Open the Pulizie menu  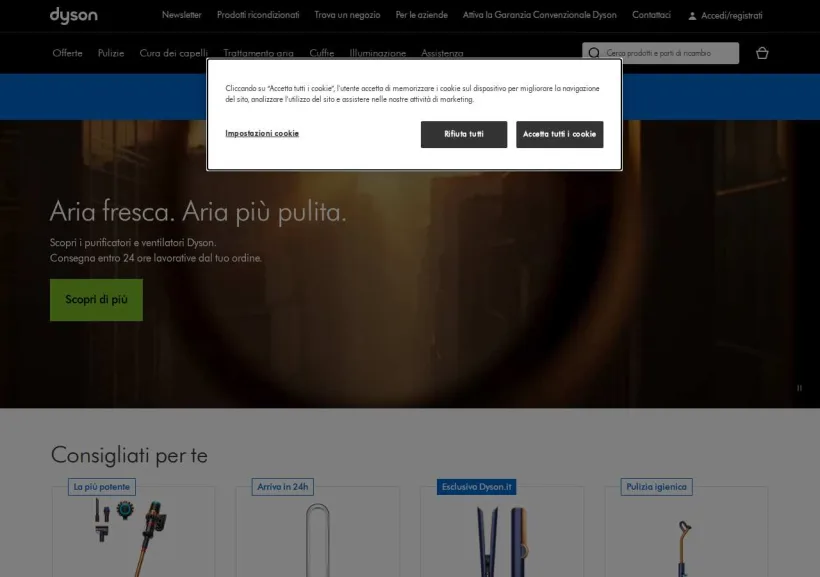point(111,53)
